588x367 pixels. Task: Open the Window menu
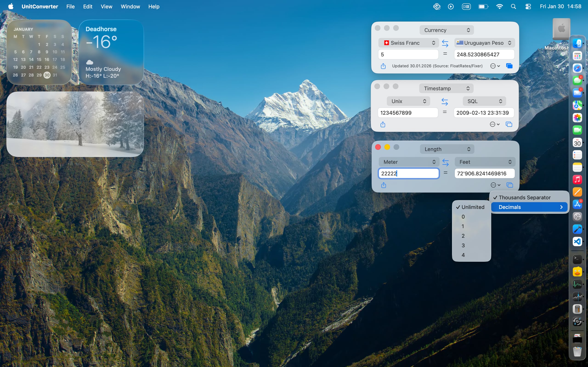coord(130,7)
